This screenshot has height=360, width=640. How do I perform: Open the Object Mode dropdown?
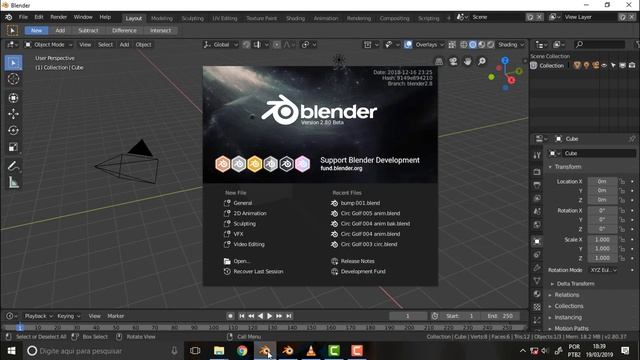point(49,44)
